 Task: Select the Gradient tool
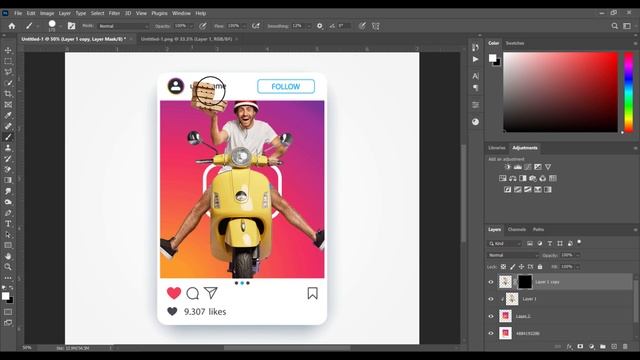(8, 180)
